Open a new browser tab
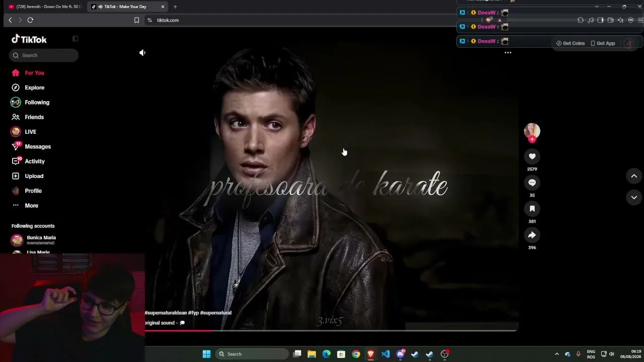The height and width of the screenshot is (362, 644). tap(175, 7)
